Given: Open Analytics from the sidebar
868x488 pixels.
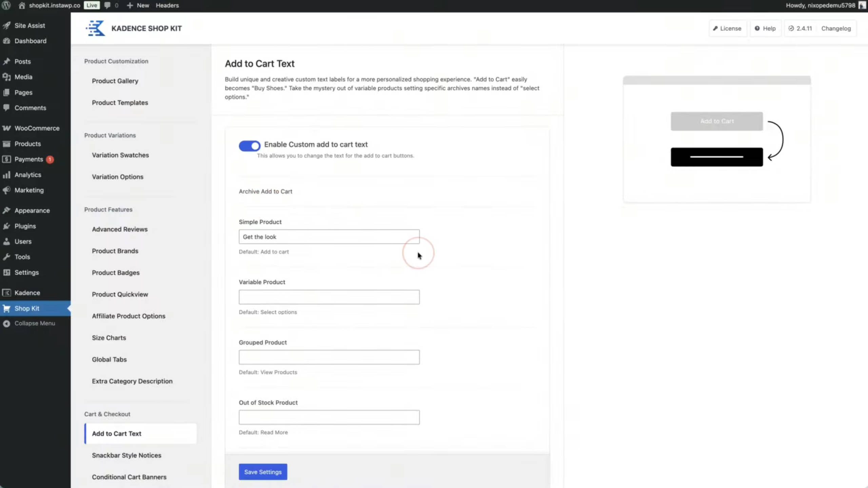Looking at the screenshot, I should click(27, 175).
